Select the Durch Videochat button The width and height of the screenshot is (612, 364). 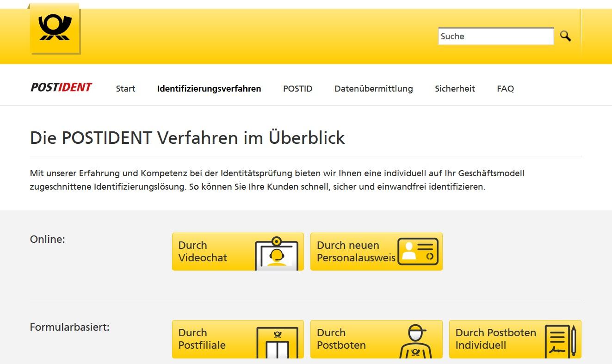pyautogui.click(x=238, y=252)
